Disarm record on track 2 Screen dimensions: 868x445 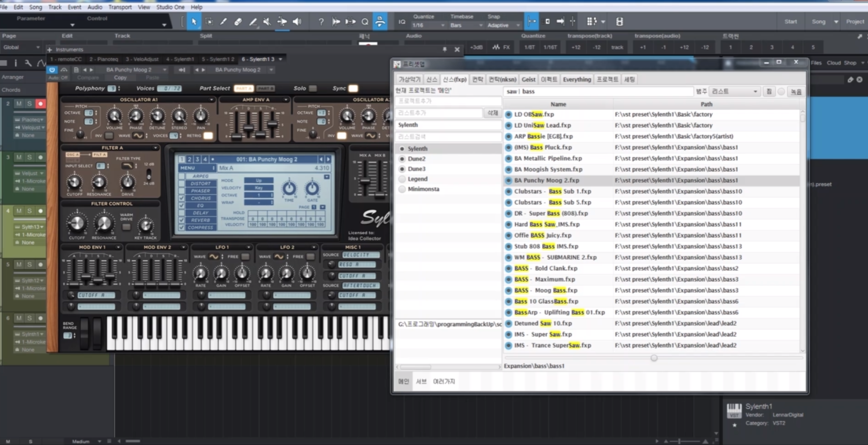[x=40, y=104]
